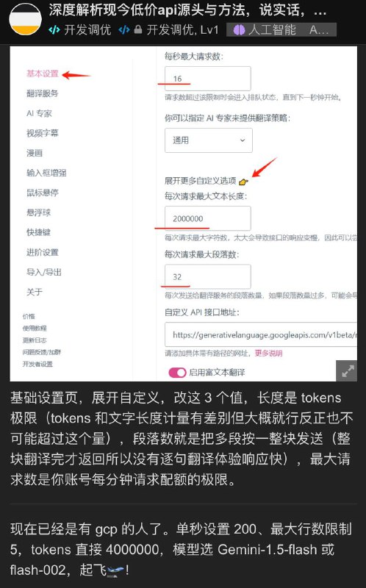
Task: Open the user avatar at top left
Action: [25, 19]
